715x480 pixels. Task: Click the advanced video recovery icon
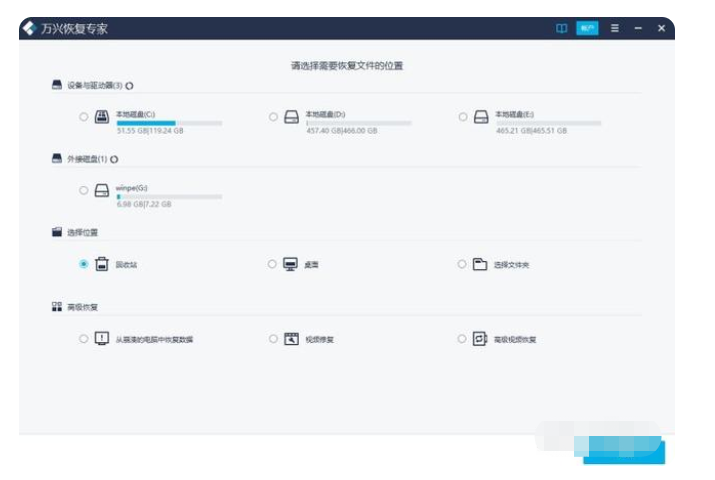(x=480, y=339)
